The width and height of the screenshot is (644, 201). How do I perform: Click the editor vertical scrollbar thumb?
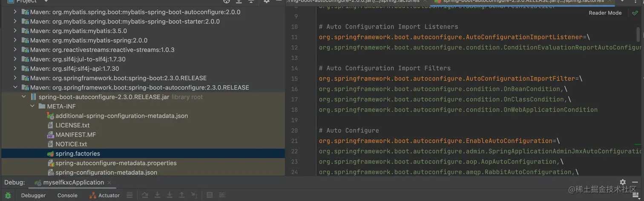click(x=638, y=35)
